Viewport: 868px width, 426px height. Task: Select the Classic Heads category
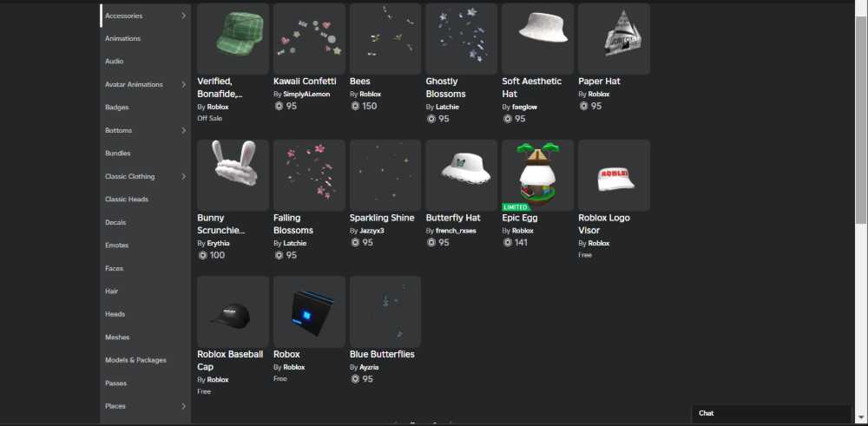pyautogui.click(x=127, y=200)
